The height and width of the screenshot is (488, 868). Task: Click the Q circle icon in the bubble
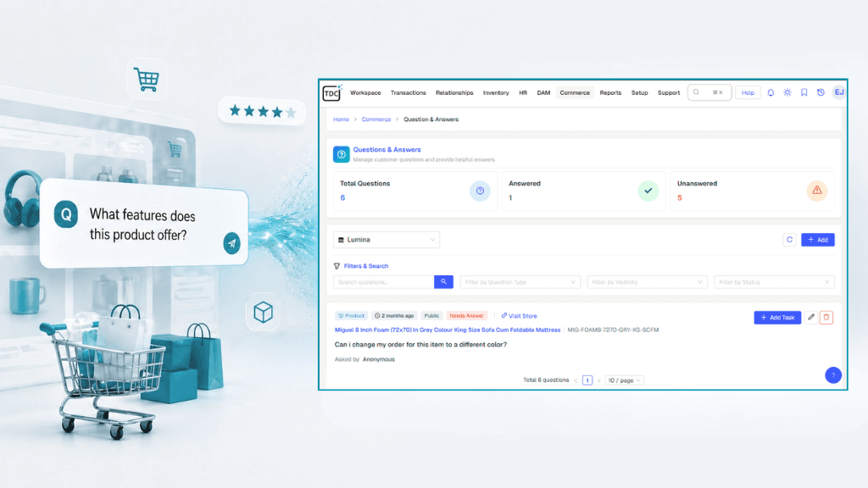pos(66,214)
